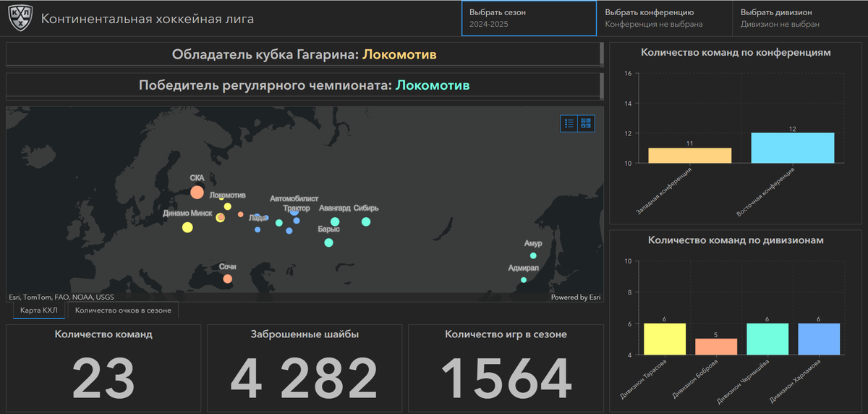
Task: Click the Количество игр в сезоне heading
Action: pos(506,334)
